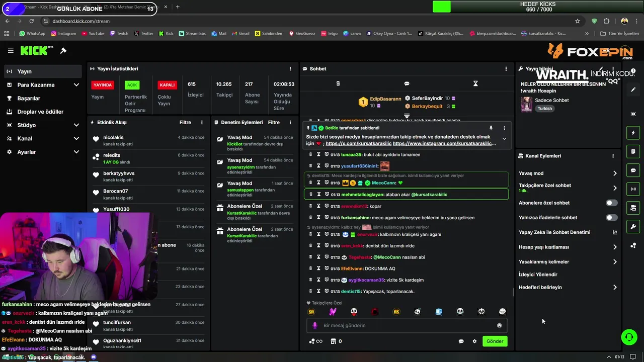Delete the 'kopar' message with its trash icon
The image size is (644, 362).
click(310, 206)
